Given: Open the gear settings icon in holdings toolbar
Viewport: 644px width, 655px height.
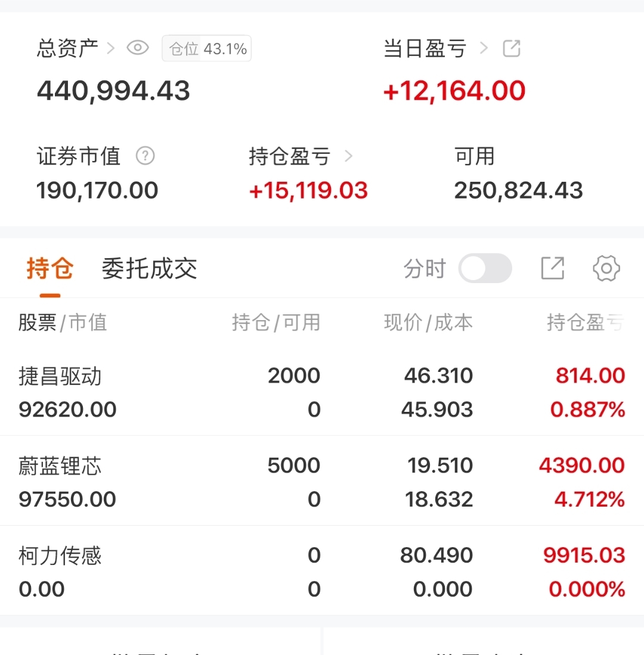Looking at the screenshot, I should tap(606, 268).
